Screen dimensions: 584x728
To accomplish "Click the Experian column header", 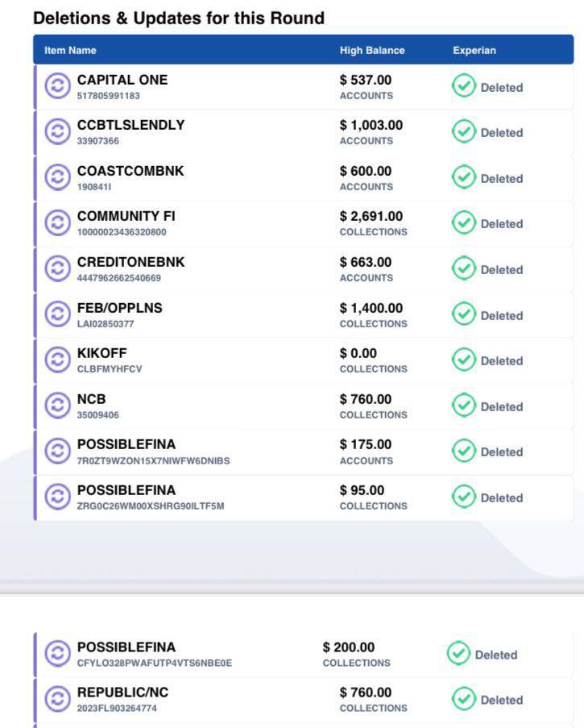I will [x=474, y=50].
